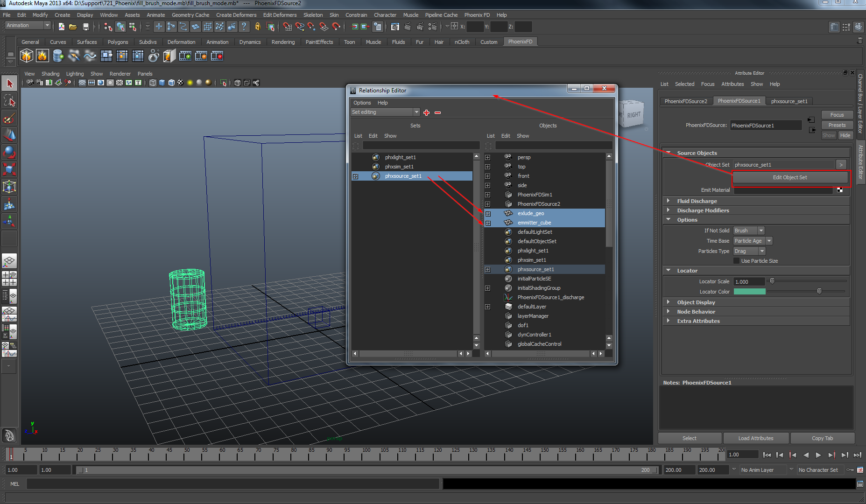Click the auto keyframe key icon
This screenshot has width=866, height=504.
tap(850, 470)
